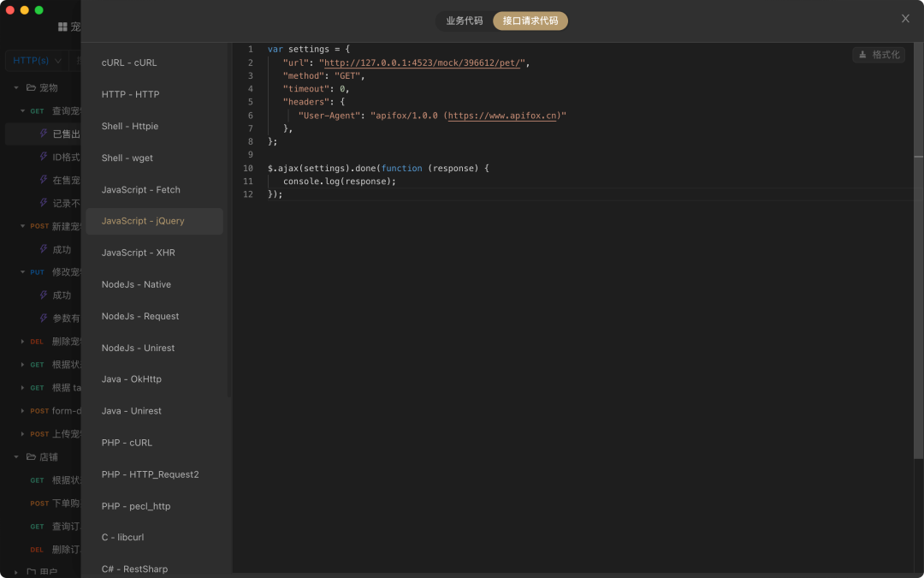Pick JavaScript - jQuery code style

click(154, 221)
